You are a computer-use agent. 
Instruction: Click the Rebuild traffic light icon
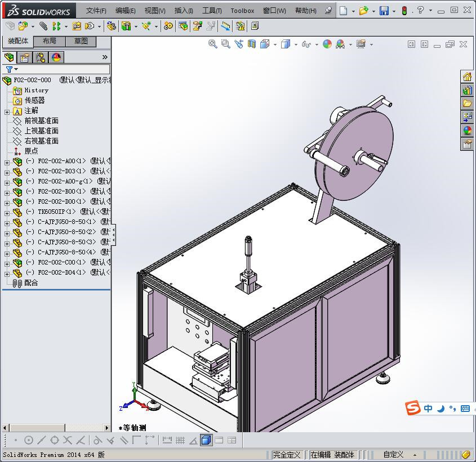point(404,11)
